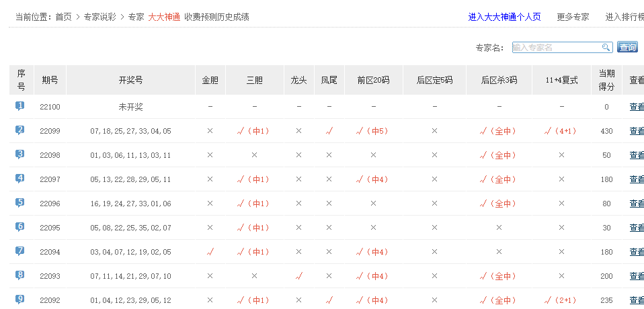Click rank badge number 9 icon
This screenshot has height=309, width=644.
click(x=20, y=300)
